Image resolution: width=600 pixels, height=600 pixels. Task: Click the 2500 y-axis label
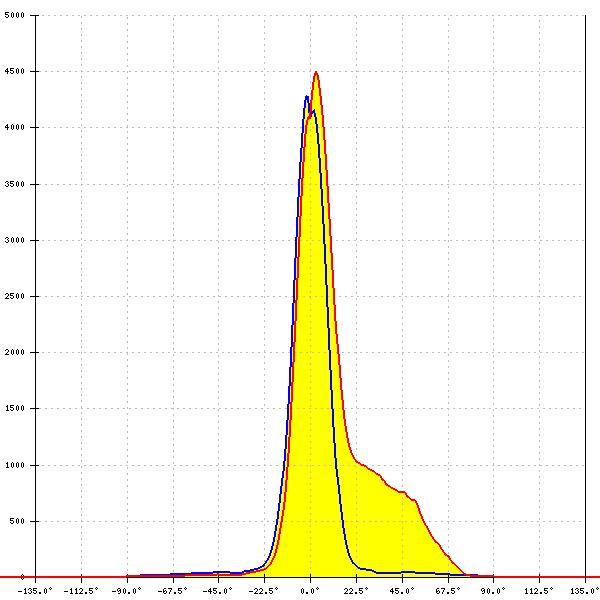[15, 296]
